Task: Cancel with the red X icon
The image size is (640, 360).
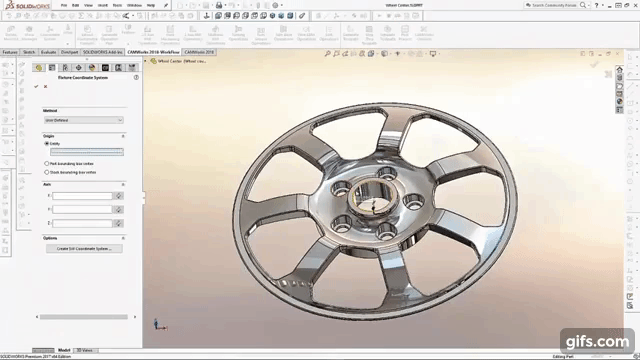Action: tap(45, 87)
